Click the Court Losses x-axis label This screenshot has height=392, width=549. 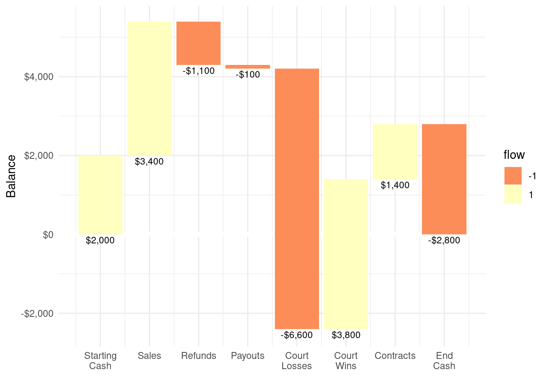click(297, 361)
